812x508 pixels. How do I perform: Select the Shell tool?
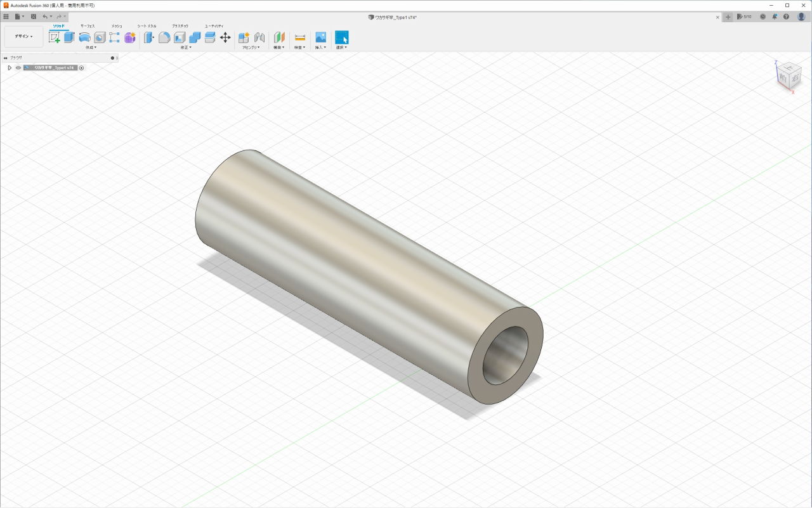[x=180, y=37]
